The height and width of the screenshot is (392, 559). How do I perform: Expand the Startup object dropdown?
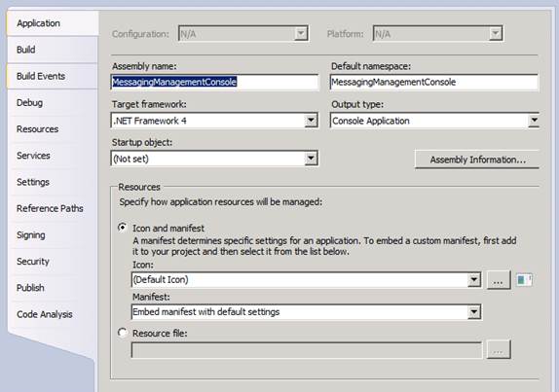point(311,159)
